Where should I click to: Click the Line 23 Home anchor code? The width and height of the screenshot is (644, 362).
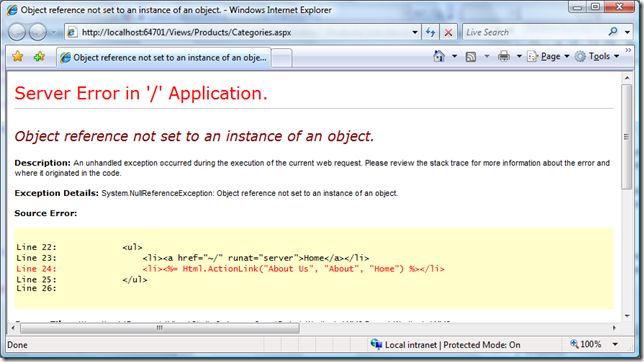click(255, 258)
